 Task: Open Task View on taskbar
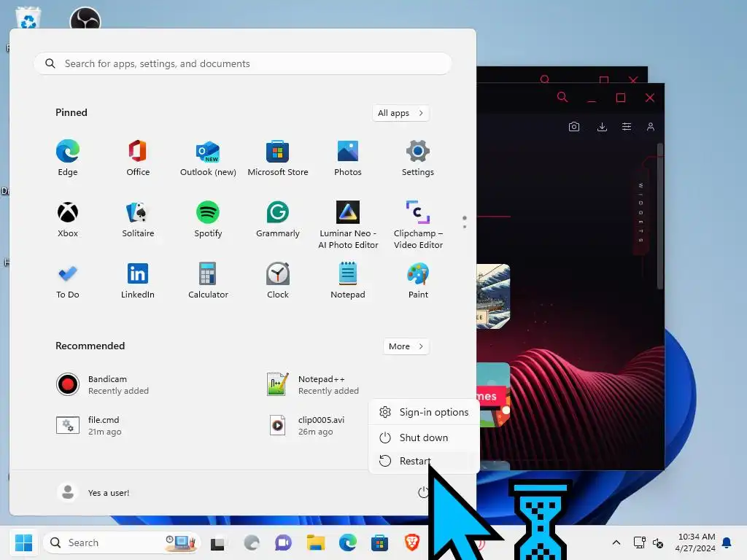coord(217,542)
